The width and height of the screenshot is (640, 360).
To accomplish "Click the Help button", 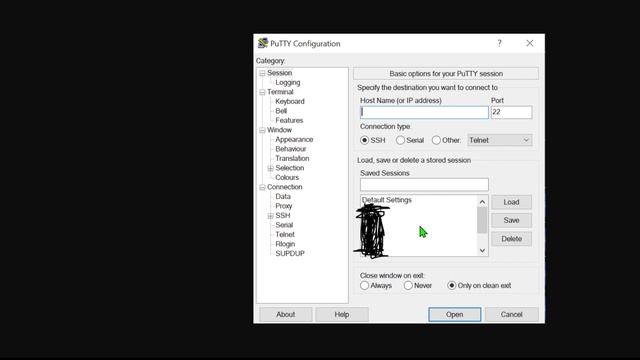I will point(342,315).
